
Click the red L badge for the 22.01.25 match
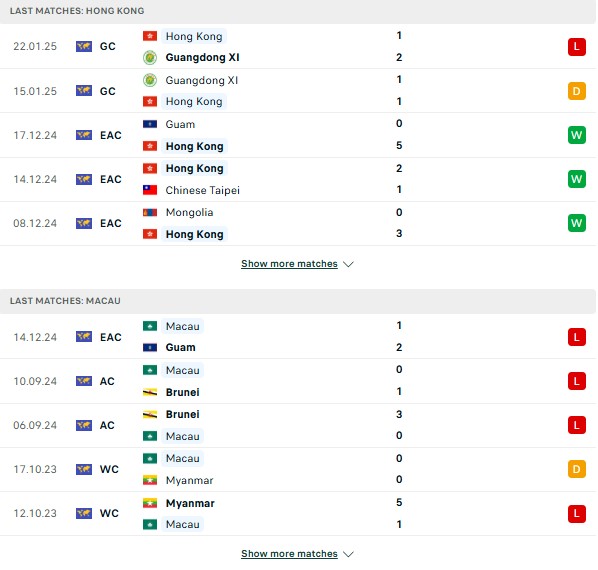[576, 47]
